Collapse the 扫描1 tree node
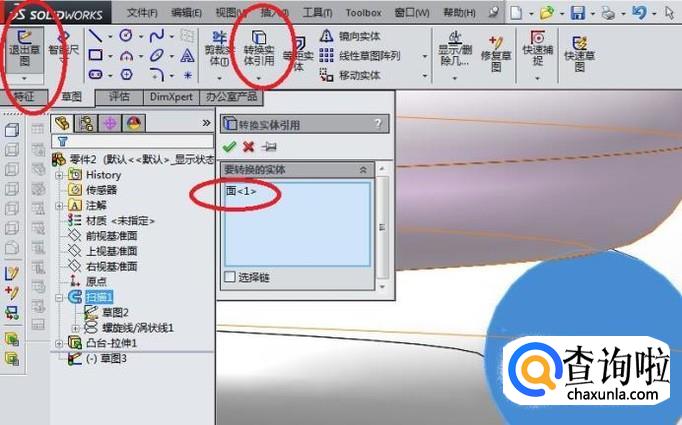 59,298
